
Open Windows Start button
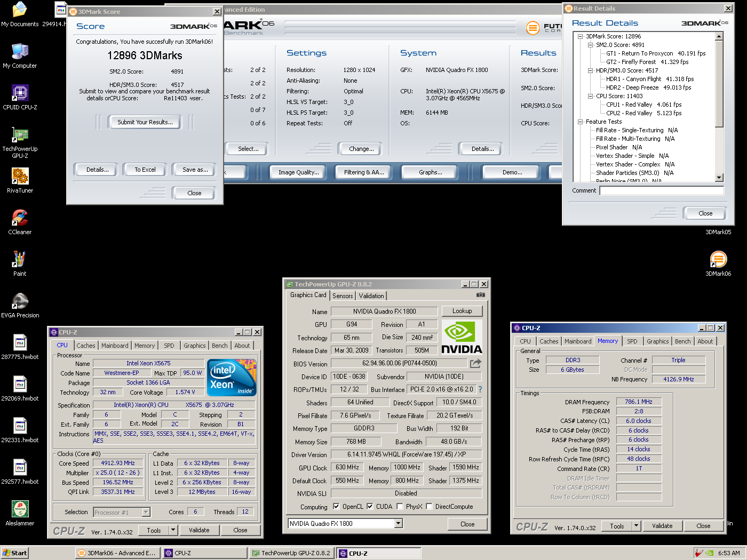tap(14, 553)
